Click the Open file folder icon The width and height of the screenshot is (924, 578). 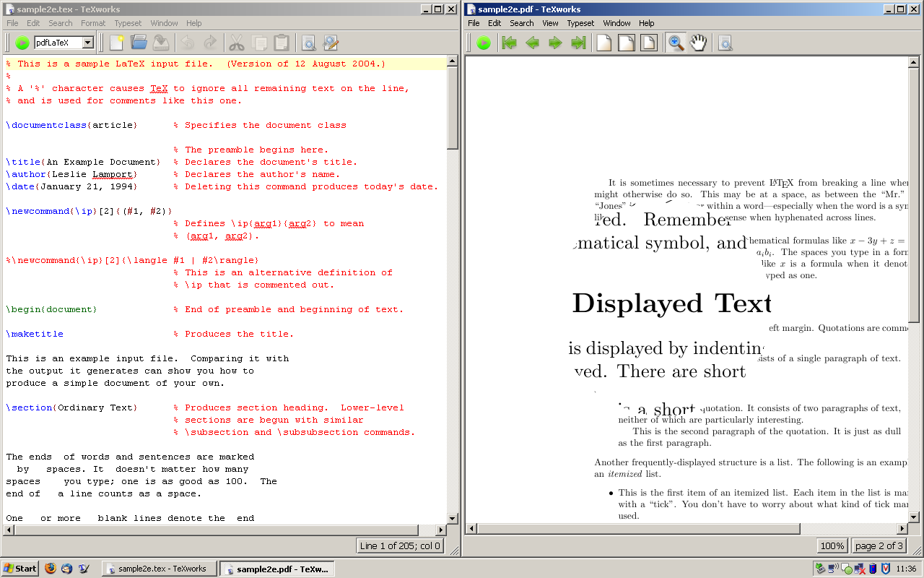139,43
